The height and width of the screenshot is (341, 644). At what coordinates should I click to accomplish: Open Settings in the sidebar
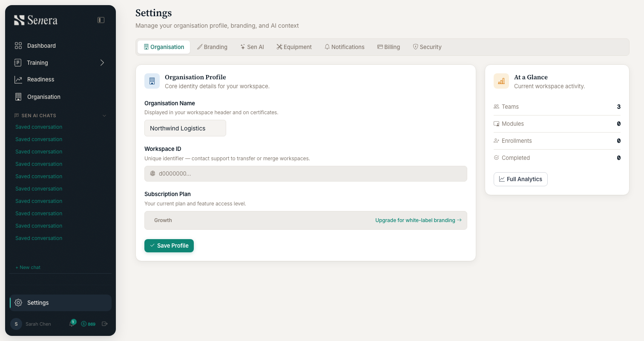tap(60, 303)
